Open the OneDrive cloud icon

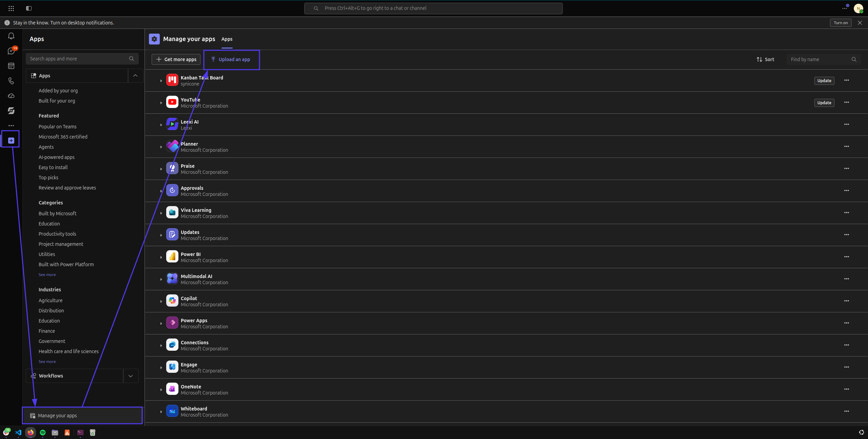11,96
